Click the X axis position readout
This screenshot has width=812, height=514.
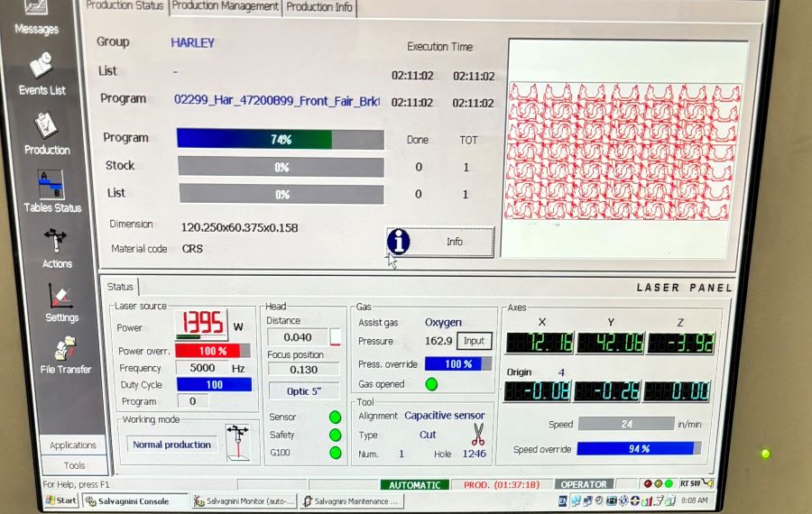[x=540, y=344]
